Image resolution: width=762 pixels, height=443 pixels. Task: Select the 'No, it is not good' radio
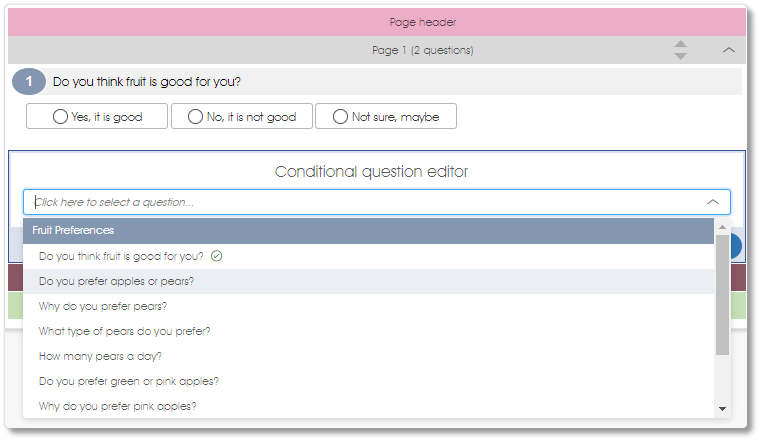[x=195, y=117]
